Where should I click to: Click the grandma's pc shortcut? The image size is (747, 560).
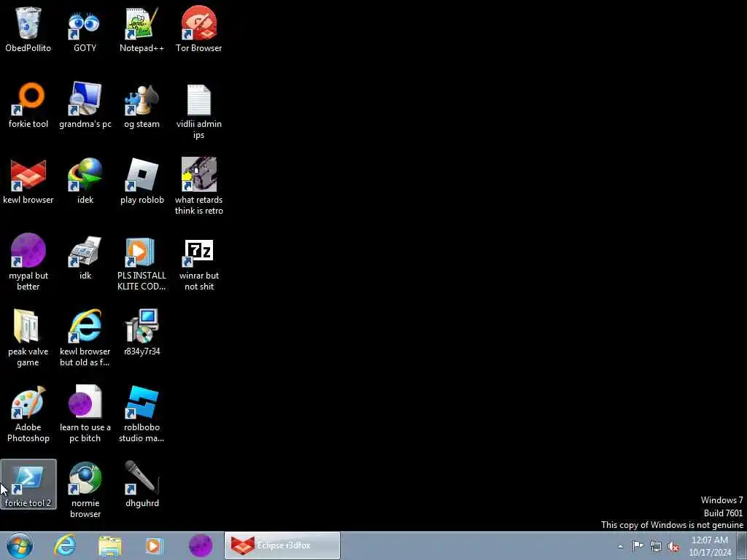point(85,106)
